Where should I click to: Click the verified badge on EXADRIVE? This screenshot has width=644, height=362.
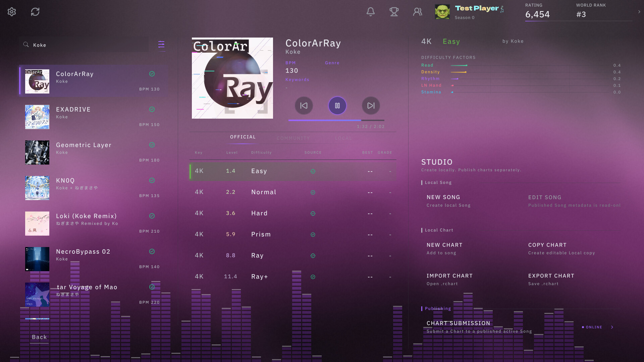(152, 109)
